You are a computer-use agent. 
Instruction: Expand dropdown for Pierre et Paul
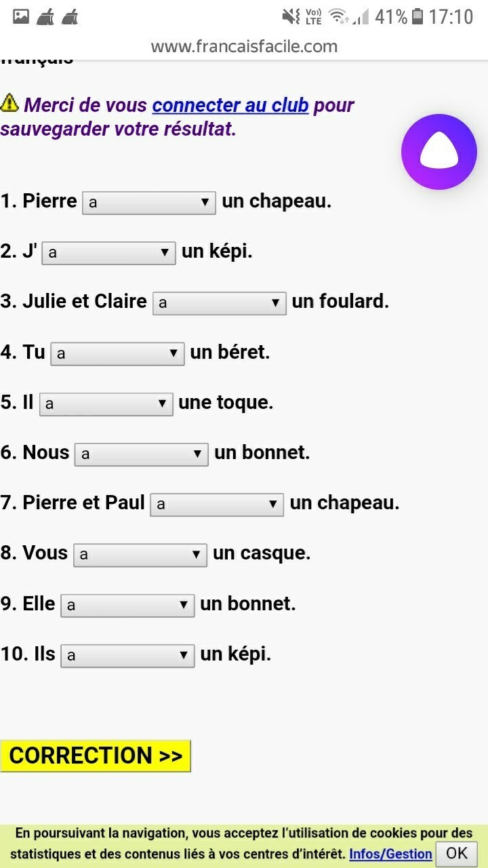[217, 504]
